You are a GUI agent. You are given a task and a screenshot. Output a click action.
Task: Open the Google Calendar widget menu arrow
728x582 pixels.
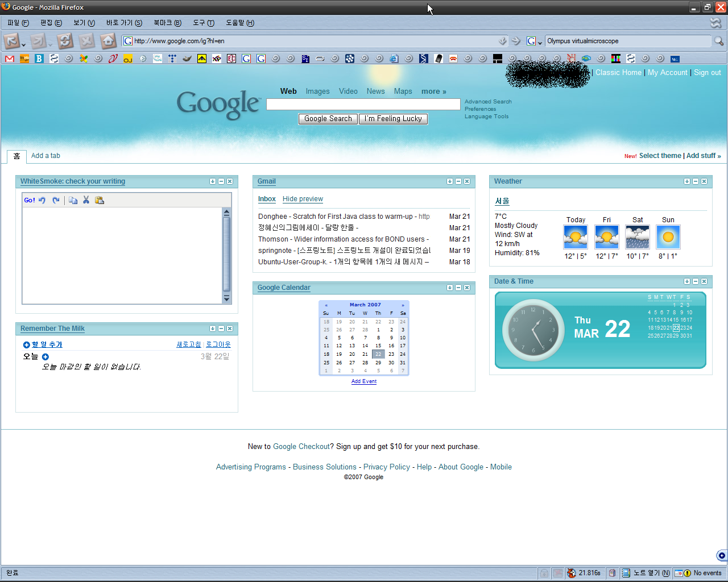[450, 288]
